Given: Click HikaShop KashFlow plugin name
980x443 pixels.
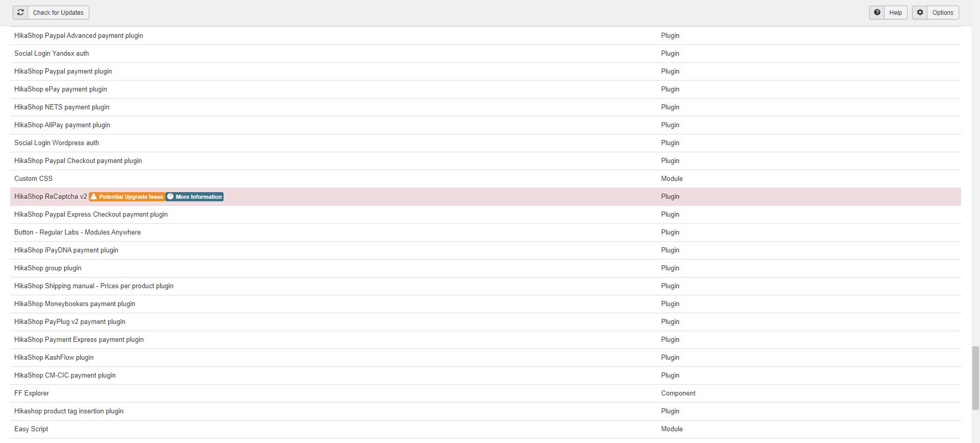Looking at the screenshot, I should click(54, 358).
